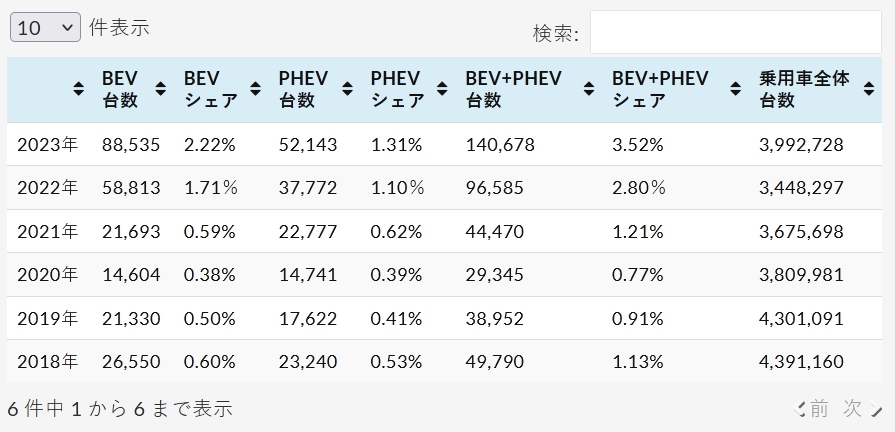The width and height of the screenshot is (895, 432).
Task: Click sort icon beside BEV台数 header
Action: pos(159,90)
